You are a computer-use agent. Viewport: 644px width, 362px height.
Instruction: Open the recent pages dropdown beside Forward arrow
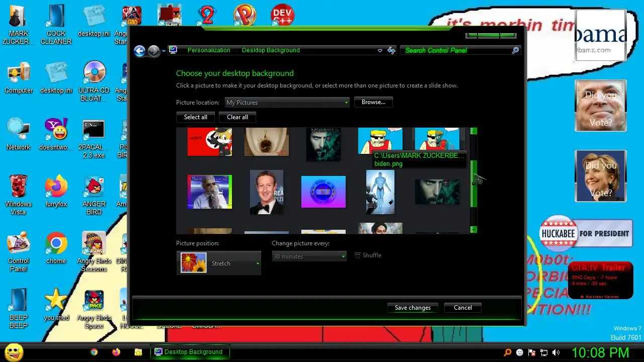click(x=164, y=51)
